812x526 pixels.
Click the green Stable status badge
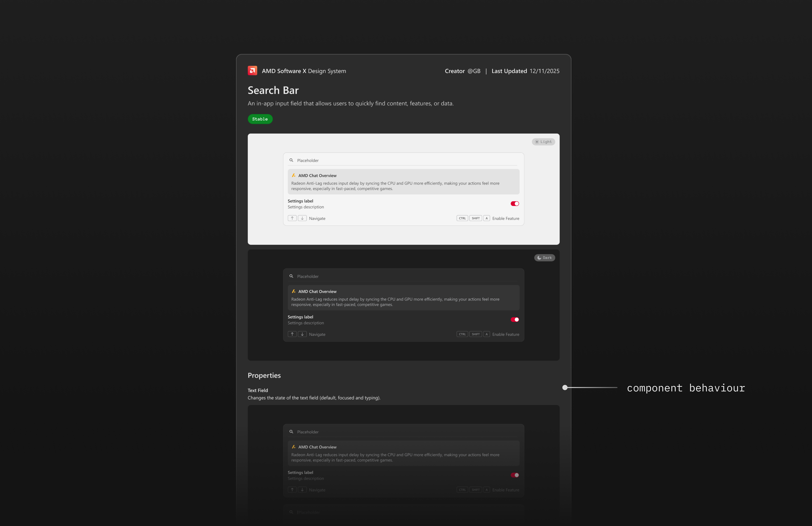tap(260, 119)
